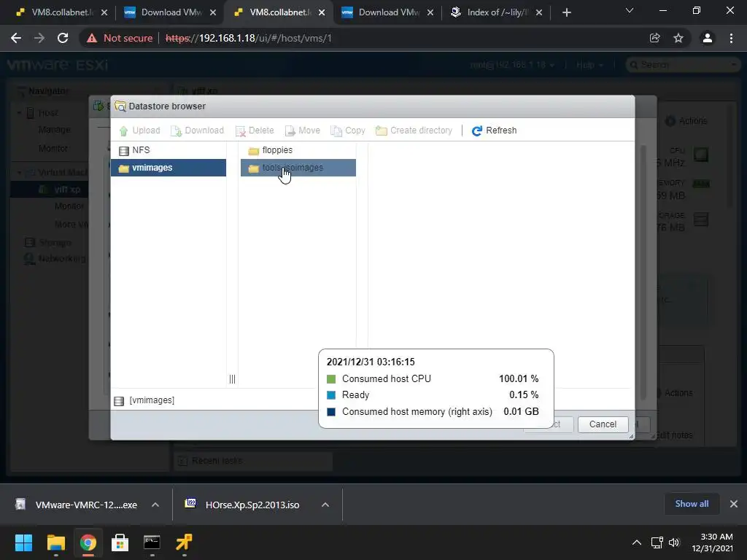Click the [vmimages] path text

[152, 400]
